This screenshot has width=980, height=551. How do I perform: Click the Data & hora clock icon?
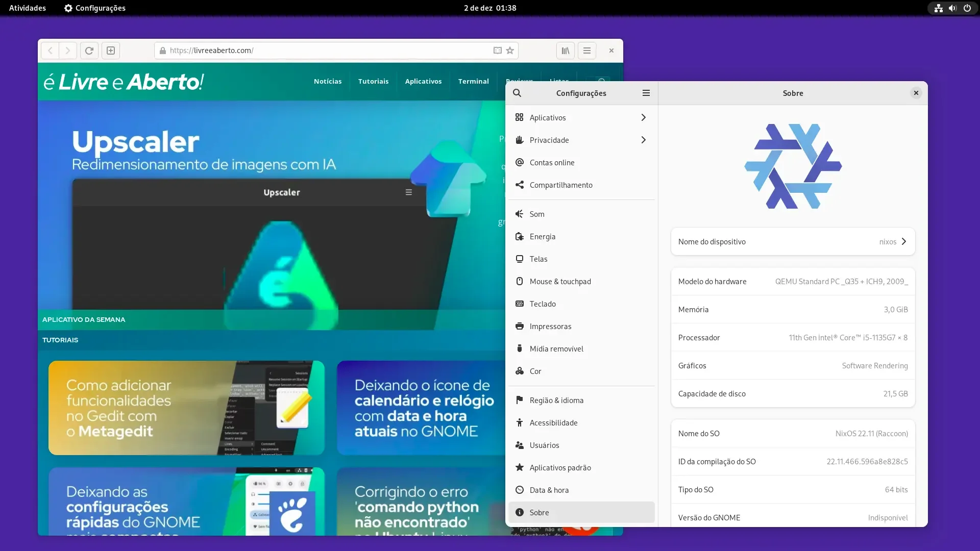pyautogui.click(x=520, y=490)
